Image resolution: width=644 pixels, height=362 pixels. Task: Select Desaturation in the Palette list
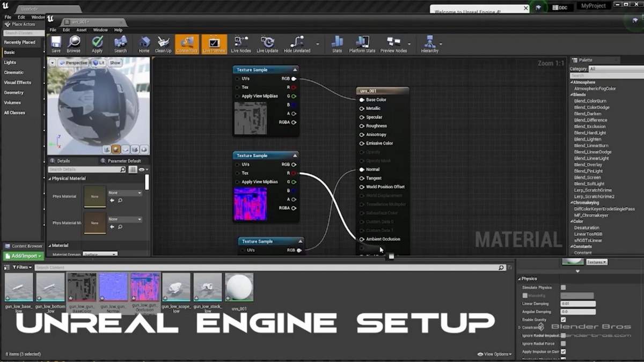587,228
